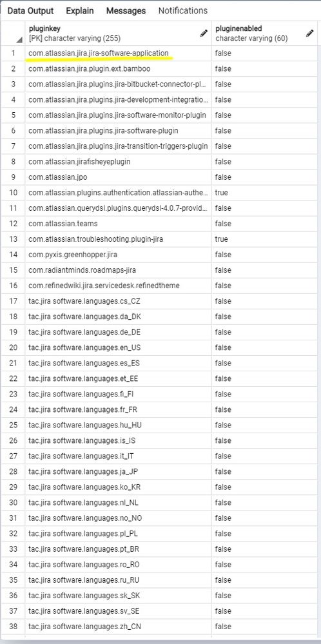The width and height of the screenshot is (321, 644).
Task: Select the languages.fi_FI cell
Action: coord(118,394)
